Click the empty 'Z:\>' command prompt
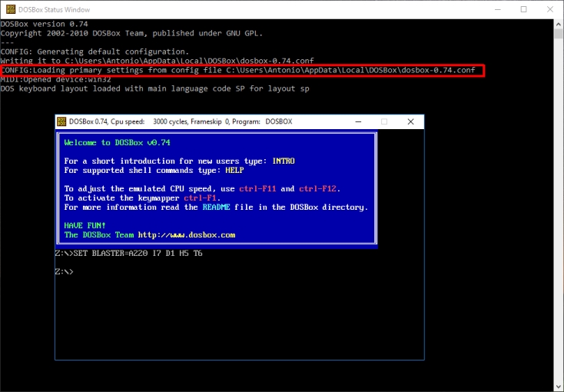Image resolution: width=564 pixels, height=392 pixels. pos(65,272)
